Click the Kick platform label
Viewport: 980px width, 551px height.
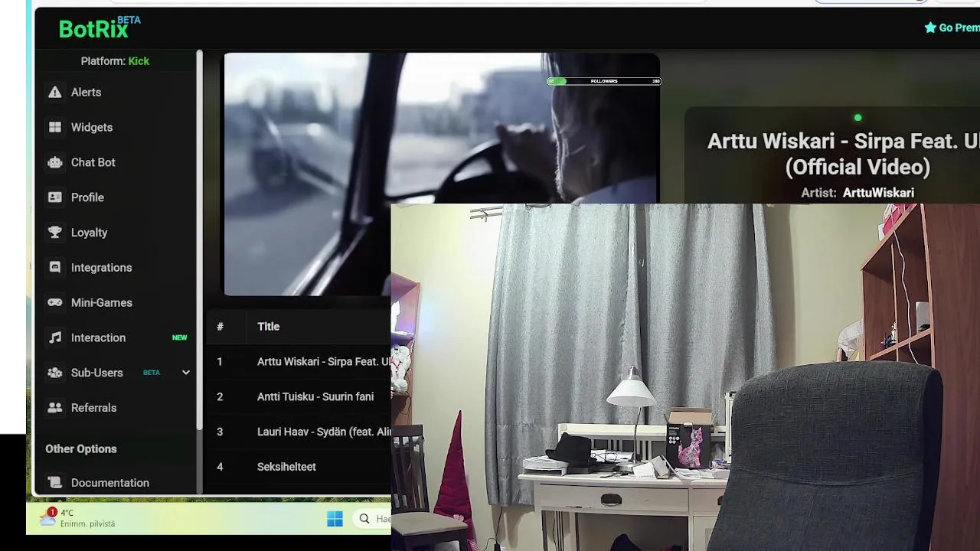point(139,61)
